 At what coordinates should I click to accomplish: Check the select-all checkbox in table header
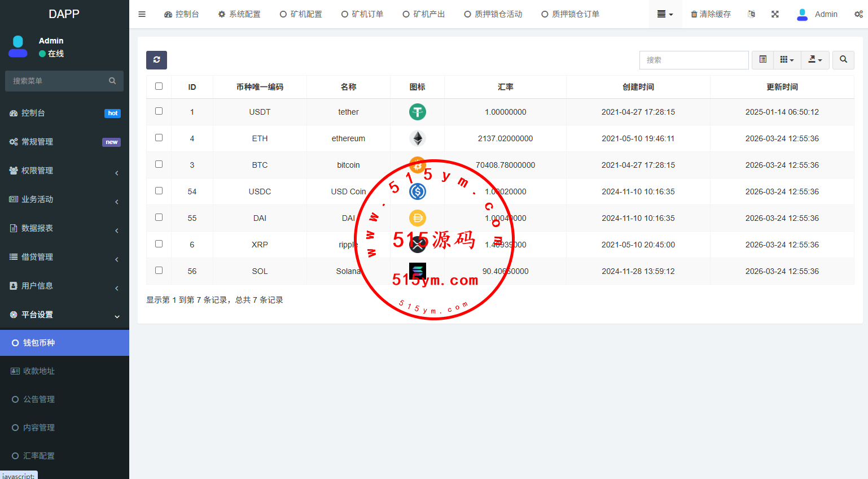pos(159,86)
